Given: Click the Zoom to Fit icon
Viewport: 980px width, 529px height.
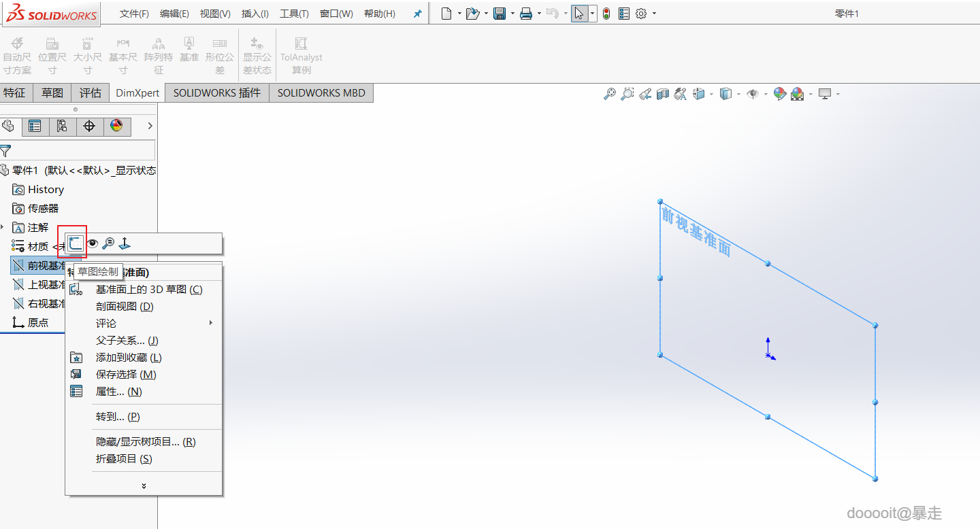Looking at the screenshot, I should [609, 94].
